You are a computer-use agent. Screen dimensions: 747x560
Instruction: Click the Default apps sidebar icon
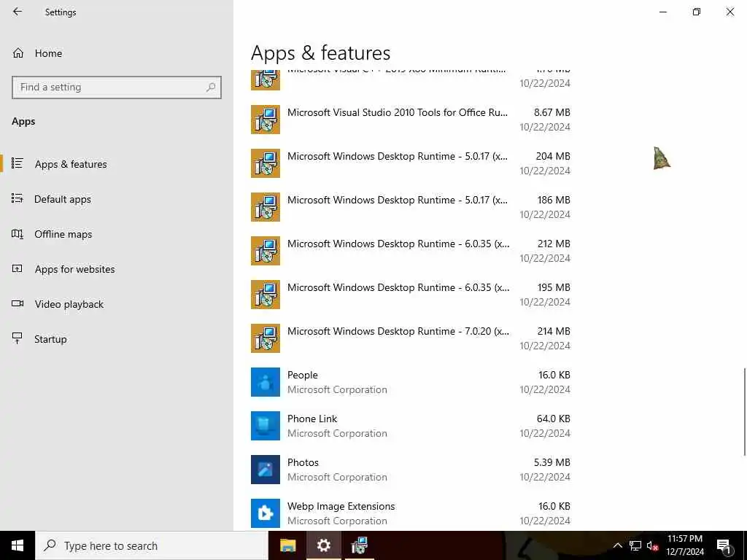point(18,198)
